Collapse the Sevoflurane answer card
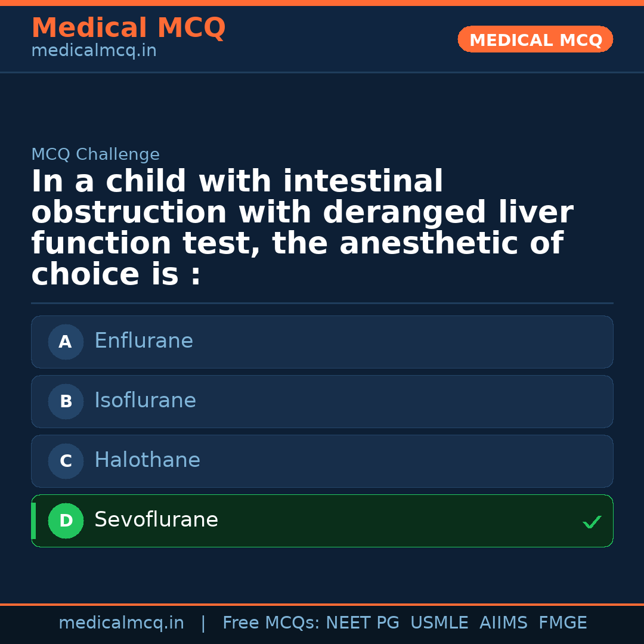 coord(322,521)
